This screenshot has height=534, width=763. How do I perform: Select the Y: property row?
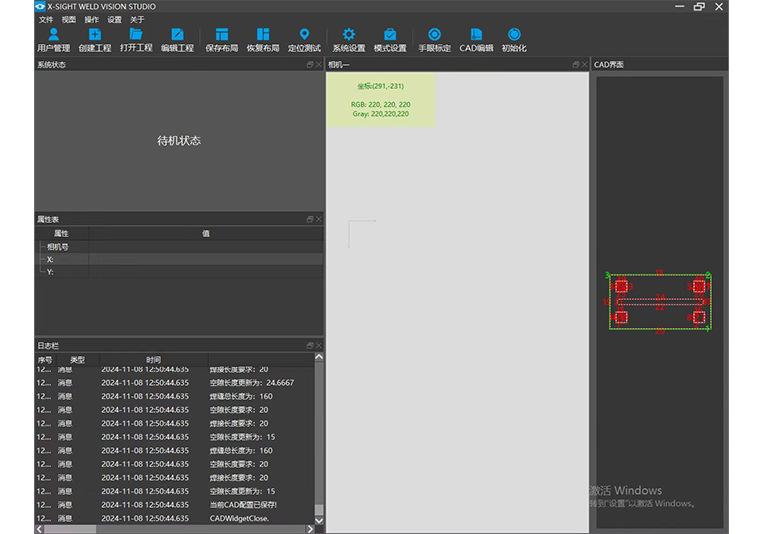pos(179,272)
